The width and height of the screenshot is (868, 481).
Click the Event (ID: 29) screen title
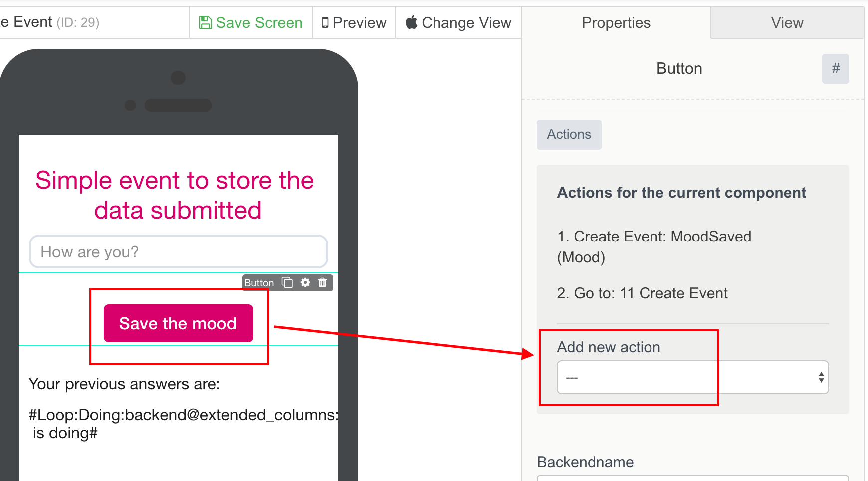coord(50,22)
